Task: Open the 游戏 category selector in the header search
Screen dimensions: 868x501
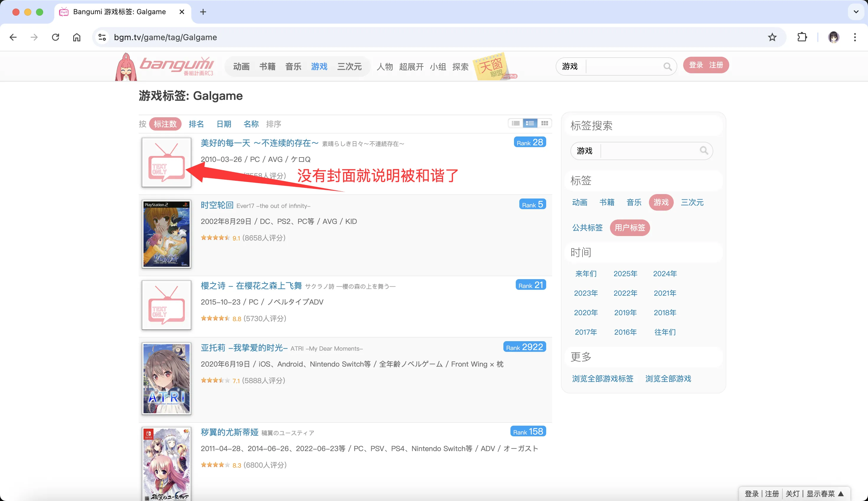Action: pyautogui.click(x=570, y=66)
